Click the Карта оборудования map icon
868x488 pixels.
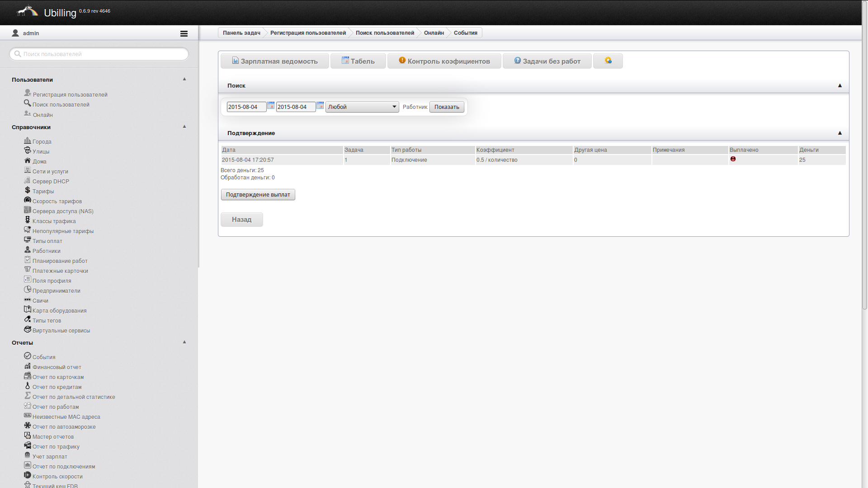[x=28, y=310]
